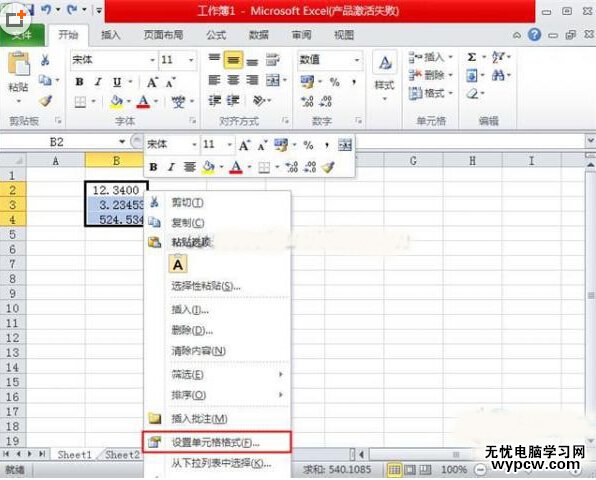Toggle top vertical alignment
The width and height of the screenshot is (596, 480).
[214, 58]
